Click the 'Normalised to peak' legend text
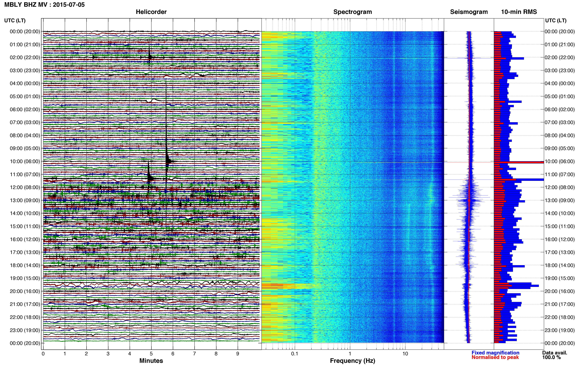The width and height of the screenshot is (588, 368). 495,357
